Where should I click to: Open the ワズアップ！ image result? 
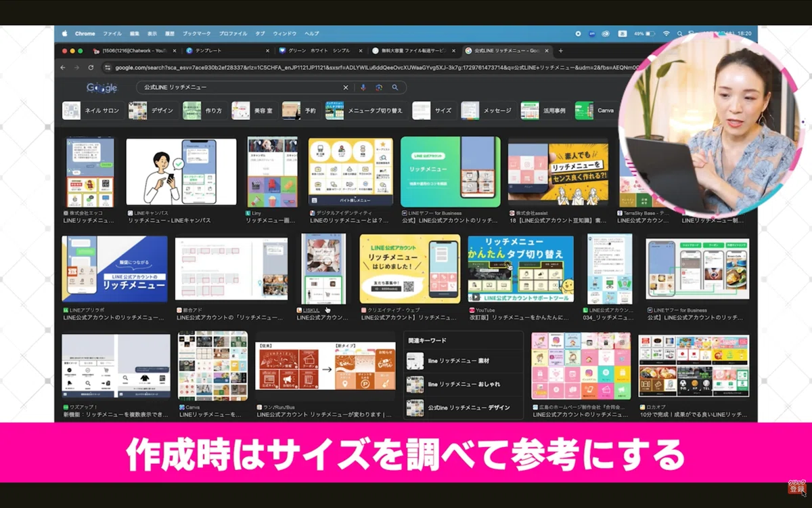[x=116, y=366]
